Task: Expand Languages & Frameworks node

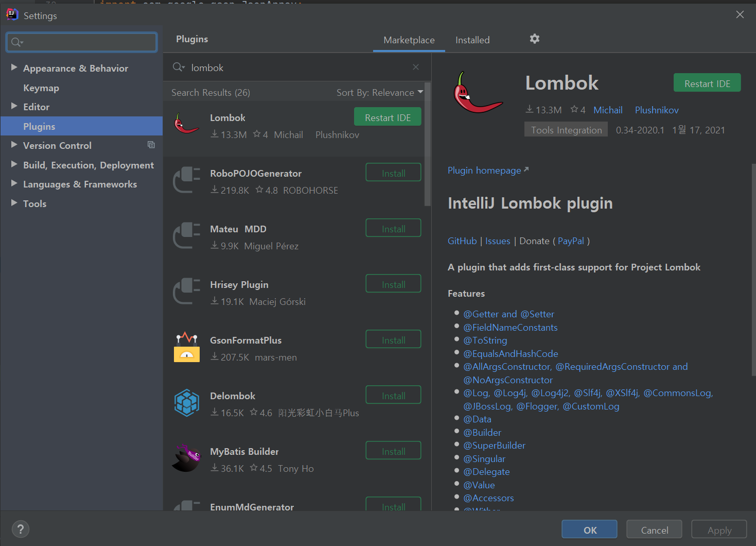Action: (14, 183)
